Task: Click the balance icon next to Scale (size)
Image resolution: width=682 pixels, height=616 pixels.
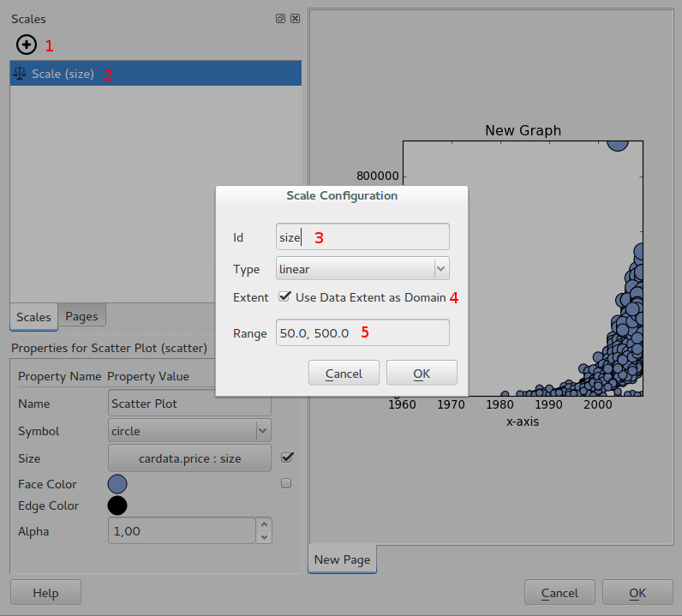Action: coord(20,74)
